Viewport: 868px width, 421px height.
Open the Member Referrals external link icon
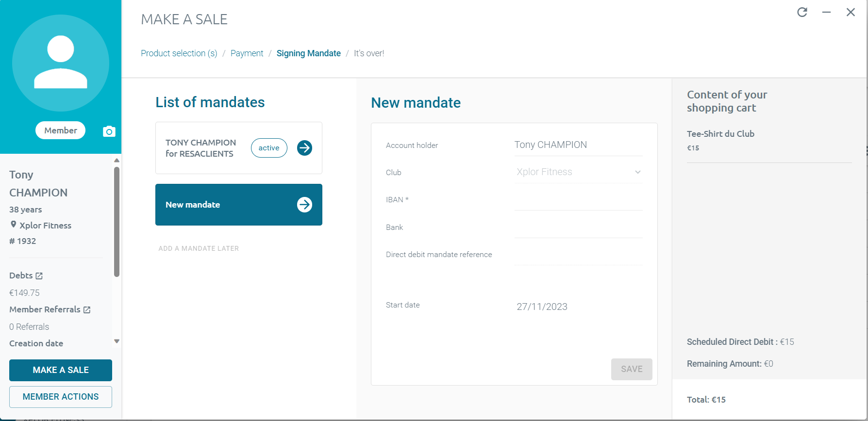pos(87,310)
